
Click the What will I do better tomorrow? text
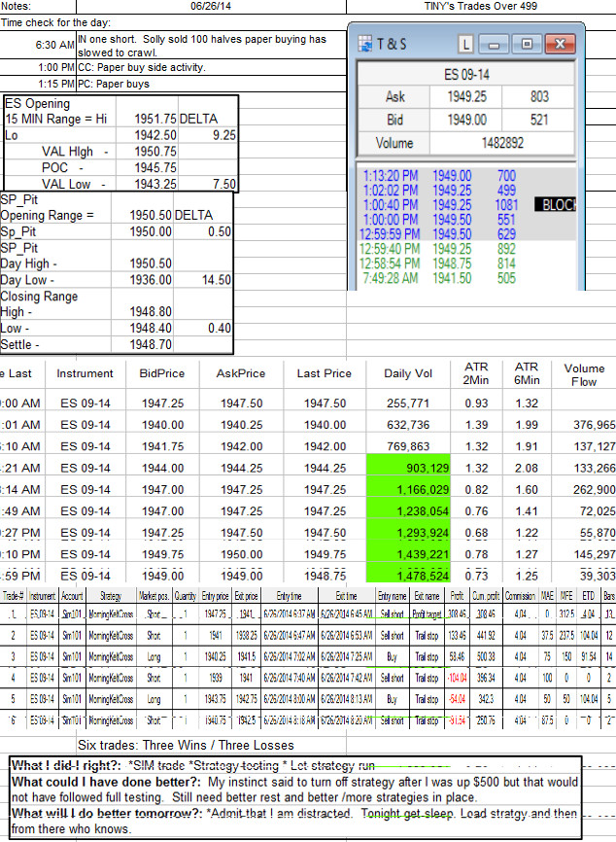pos(107,814)
